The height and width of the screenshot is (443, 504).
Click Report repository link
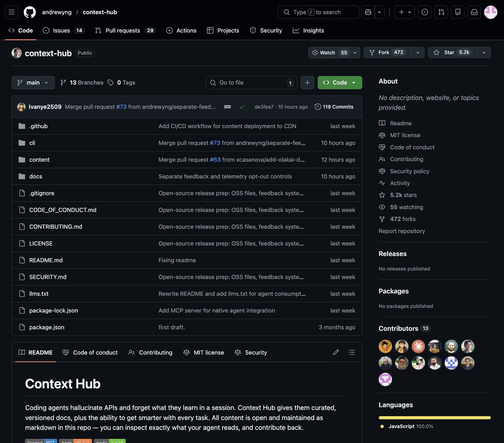point(402,231)
